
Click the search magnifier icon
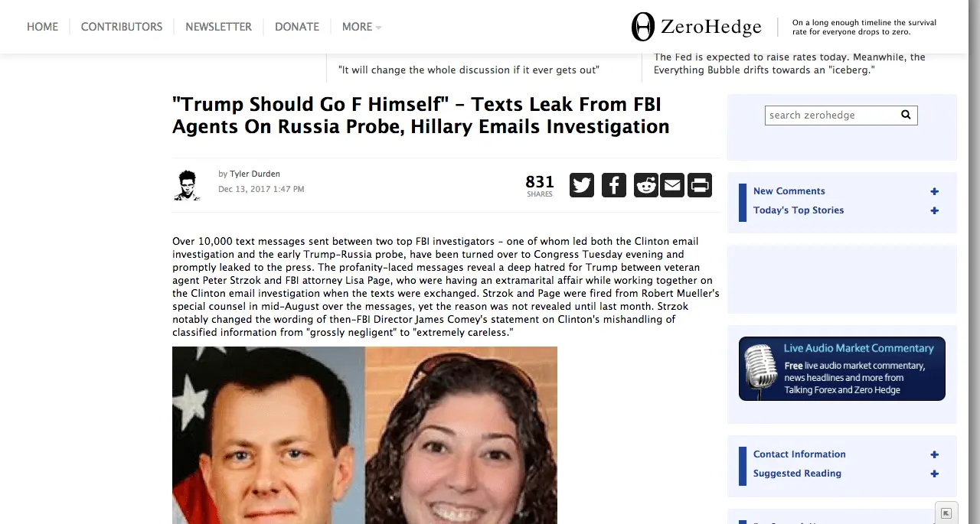[x=906, y=115]
